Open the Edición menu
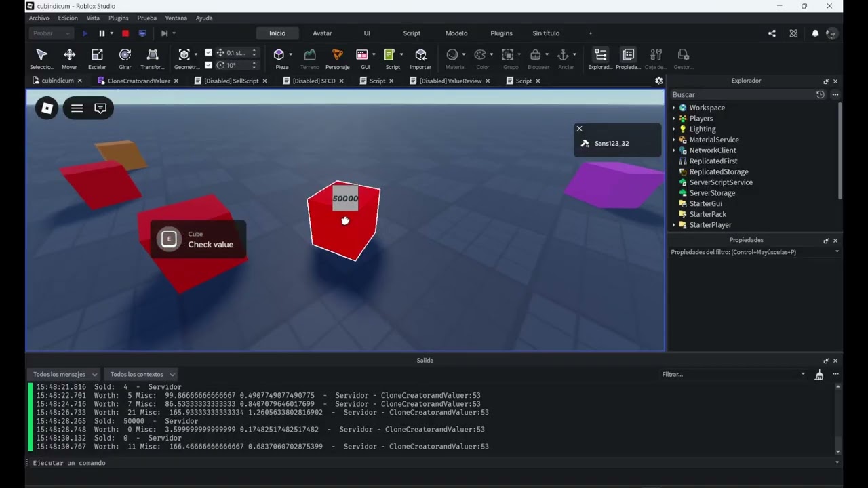The height and width of the screenshot is (488, 868). coord(68,18)
